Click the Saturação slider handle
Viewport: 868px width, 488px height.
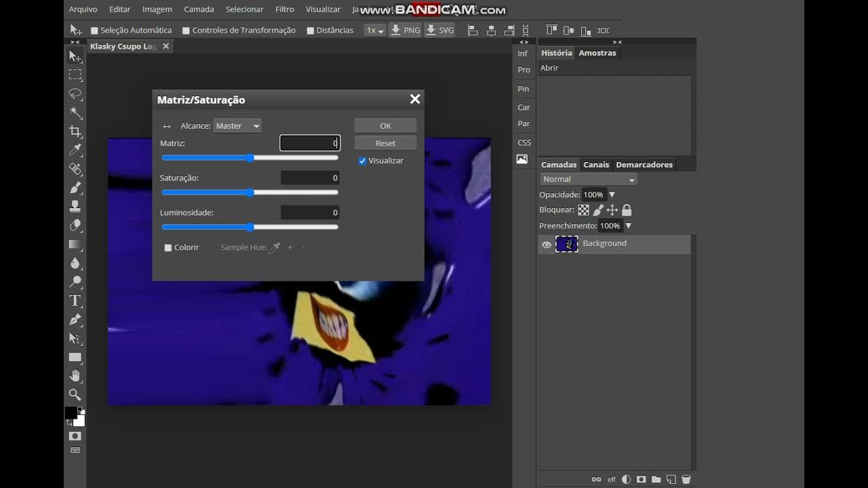(x=250, y=192)
